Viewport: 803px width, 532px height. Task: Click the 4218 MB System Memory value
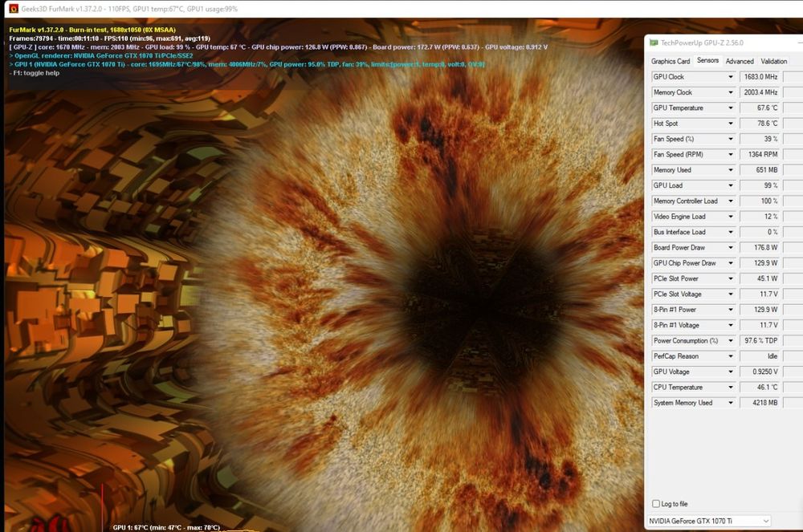760,403
